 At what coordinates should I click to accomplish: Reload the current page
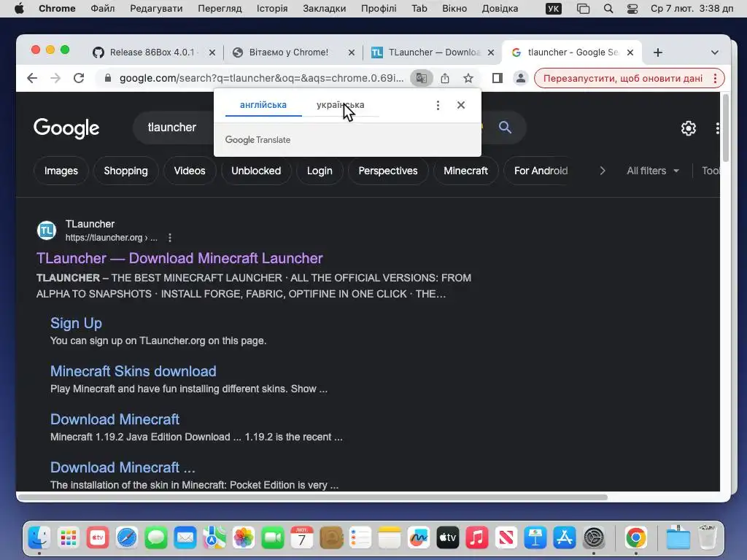coord(79,78)
